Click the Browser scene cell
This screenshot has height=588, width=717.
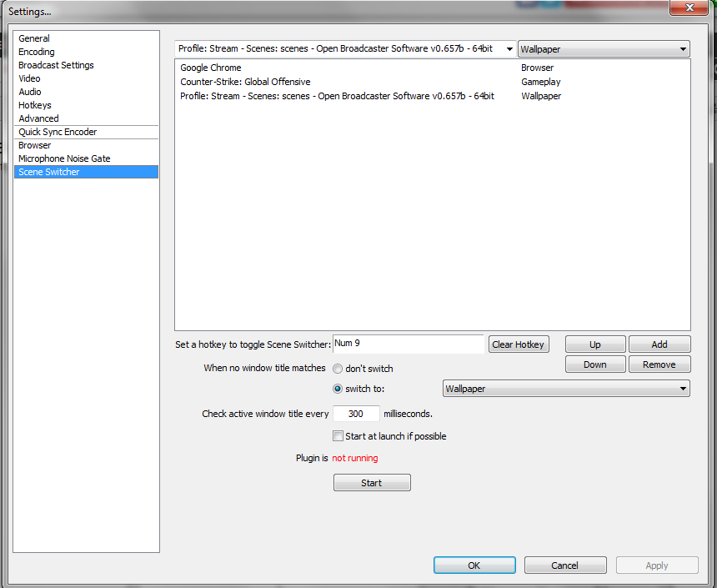[537, 68]
